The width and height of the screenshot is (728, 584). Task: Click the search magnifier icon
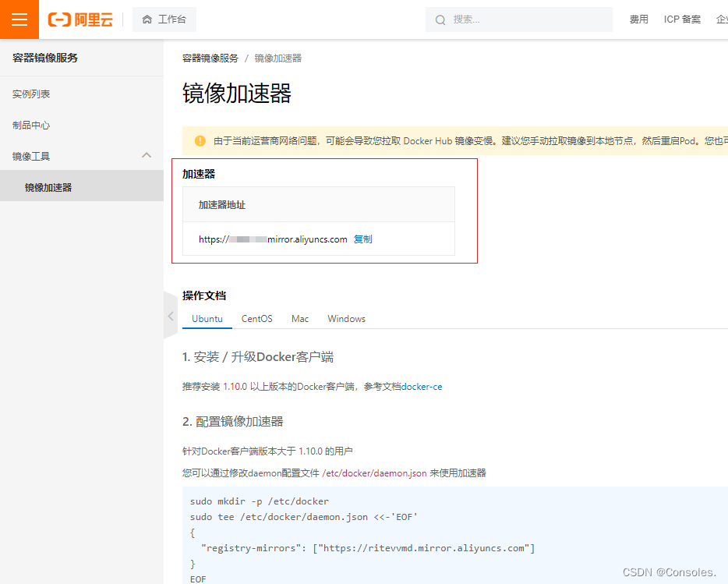(440, 19)
